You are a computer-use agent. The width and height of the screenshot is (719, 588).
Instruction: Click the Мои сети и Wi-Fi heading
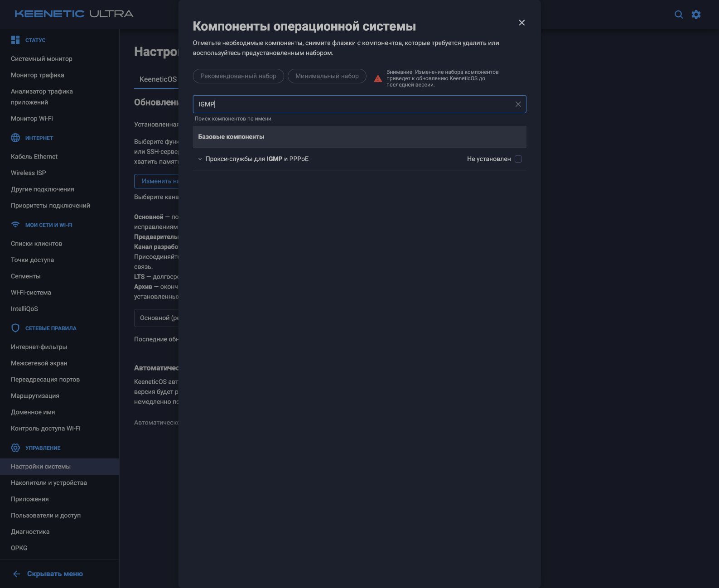pyautogui.click(x=49, y=225)
